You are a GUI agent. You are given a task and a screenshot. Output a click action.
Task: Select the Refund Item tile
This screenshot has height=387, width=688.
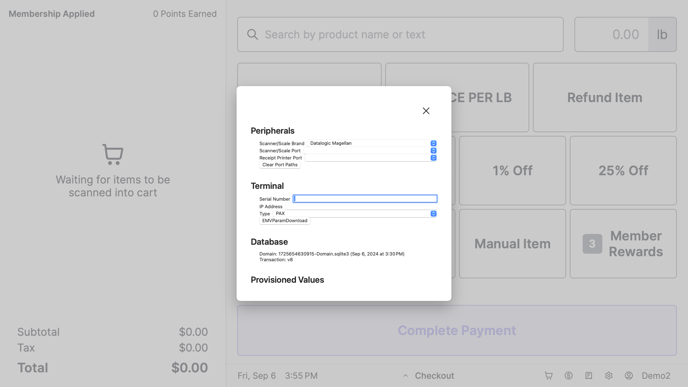coord(605,97)
